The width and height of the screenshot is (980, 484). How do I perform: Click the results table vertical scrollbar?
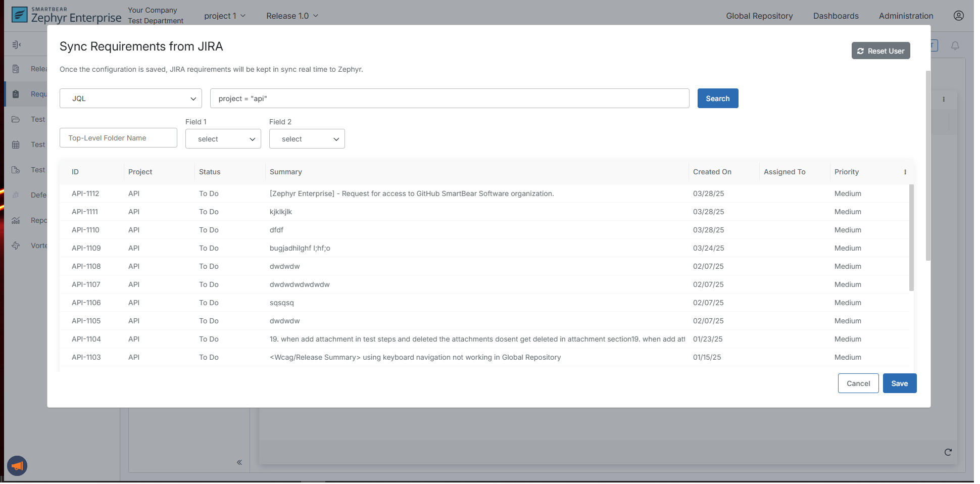coord(911,237)
